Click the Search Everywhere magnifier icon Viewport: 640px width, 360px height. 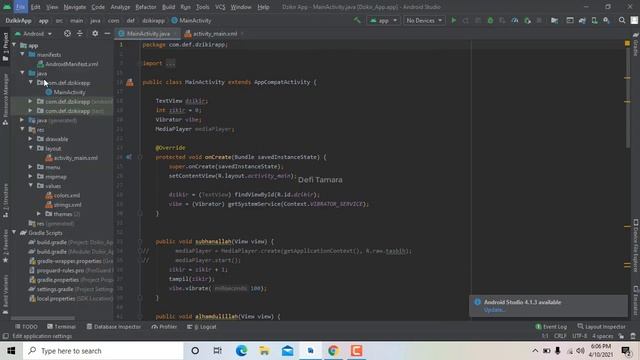[622, 20]
